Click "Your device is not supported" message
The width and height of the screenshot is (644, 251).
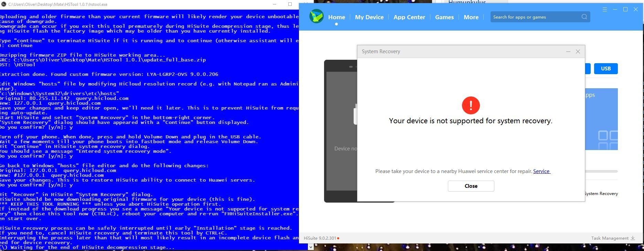click(471, 121)
